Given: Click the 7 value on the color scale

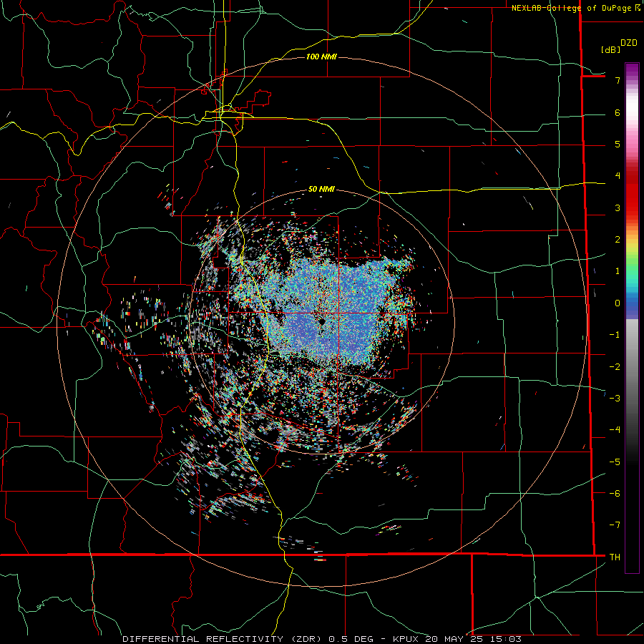Looking at the screenshot, I should point(618,80).
